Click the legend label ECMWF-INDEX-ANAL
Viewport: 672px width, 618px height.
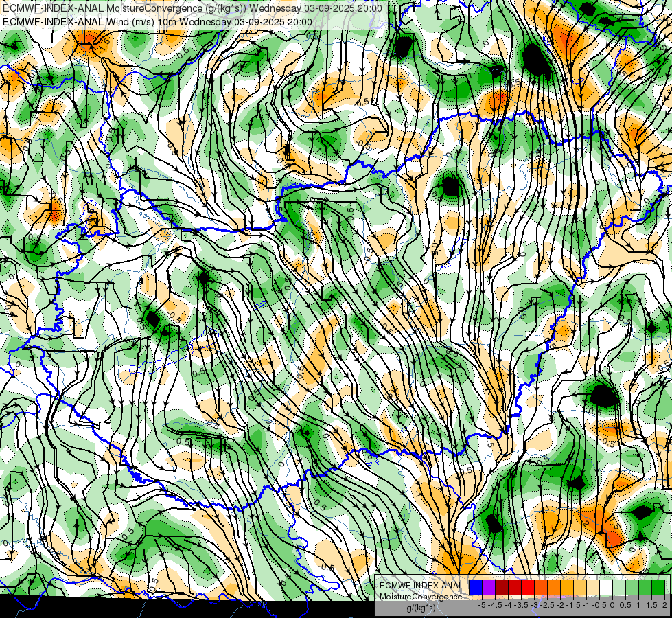pyautogui.click(x=421, y=586)
